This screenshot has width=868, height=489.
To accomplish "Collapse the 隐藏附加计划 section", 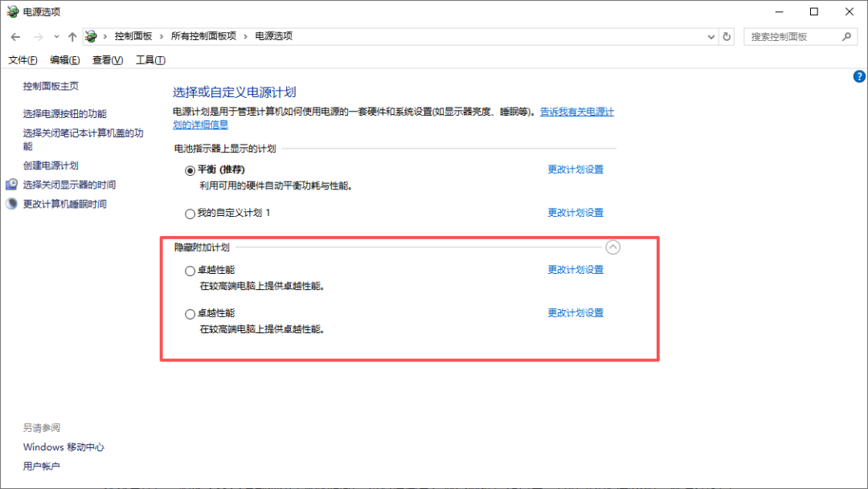I will coord(612,247).
